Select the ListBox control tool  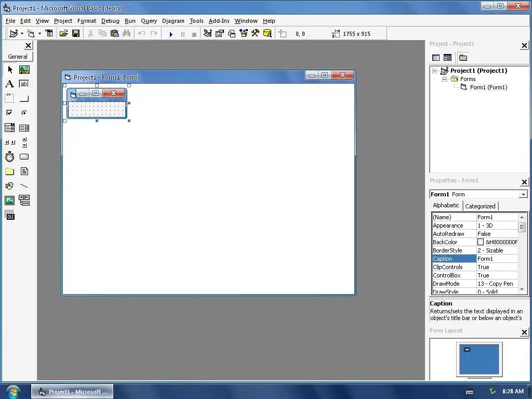click(x=24, y=128)
